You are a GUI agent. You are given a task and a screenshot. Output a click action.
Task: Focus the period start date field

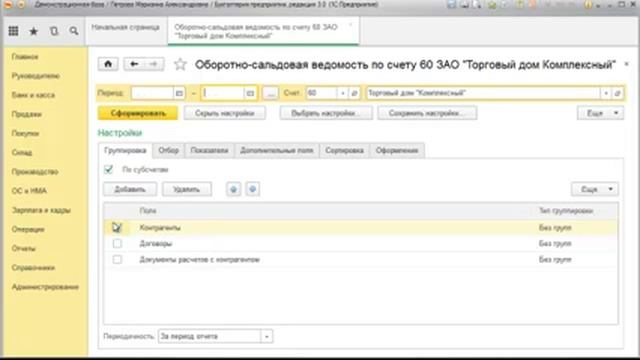pyautogui.click(x=152, y=93)
